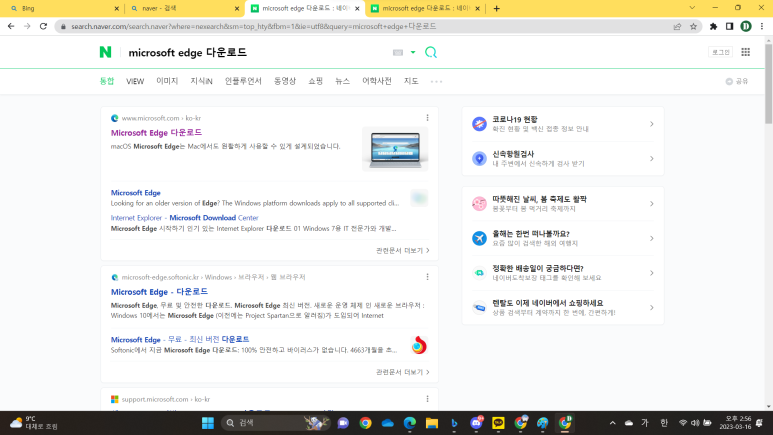Open the Chrome profile avatar
773x435 pixels.
point(746,26)
